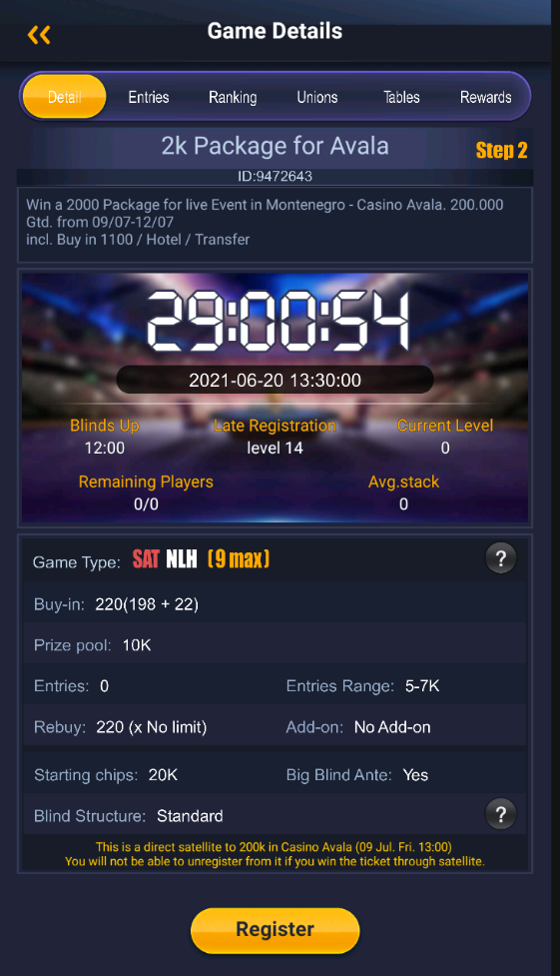
Task: View the Unions tab
Action: pos(317,97)
